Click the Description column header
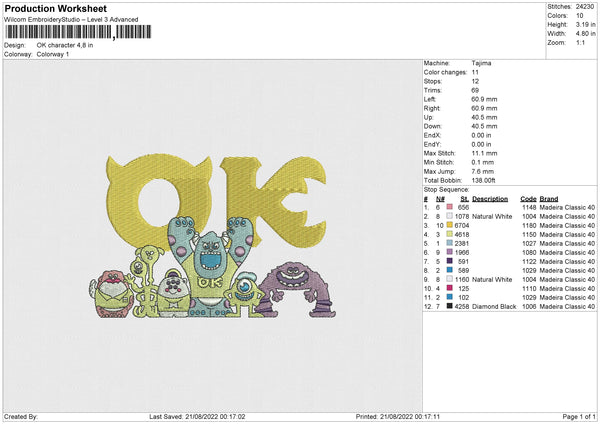 490,199
